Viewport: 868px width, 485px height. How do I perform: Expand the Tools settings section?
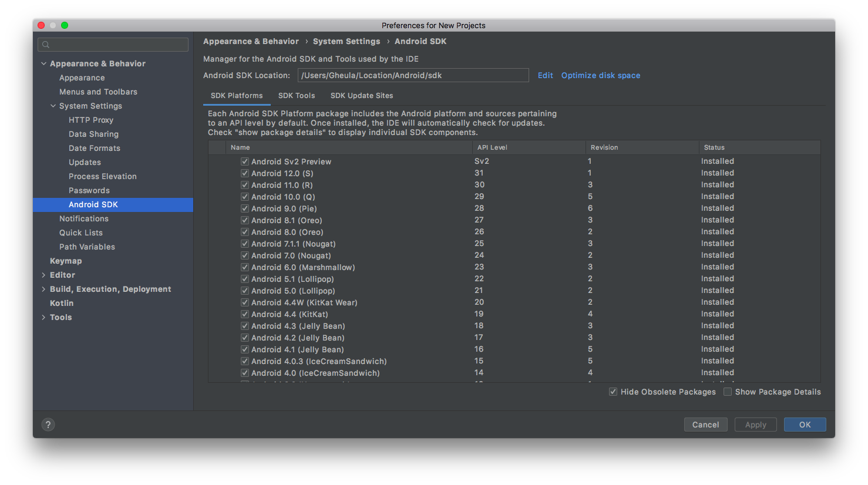pyautogui.click(x=43, y=317)
